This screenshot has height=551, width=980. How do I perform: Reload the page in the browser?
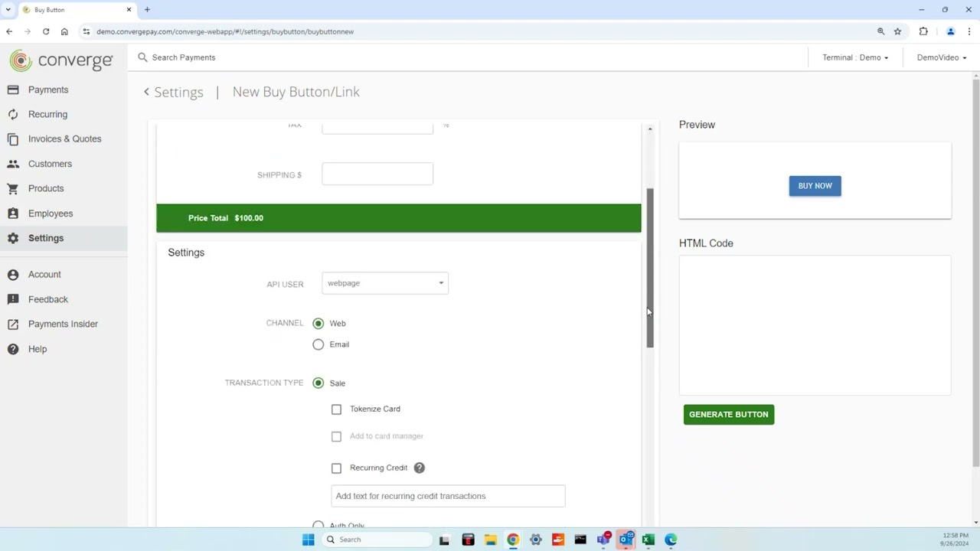(x=46, y=31)
